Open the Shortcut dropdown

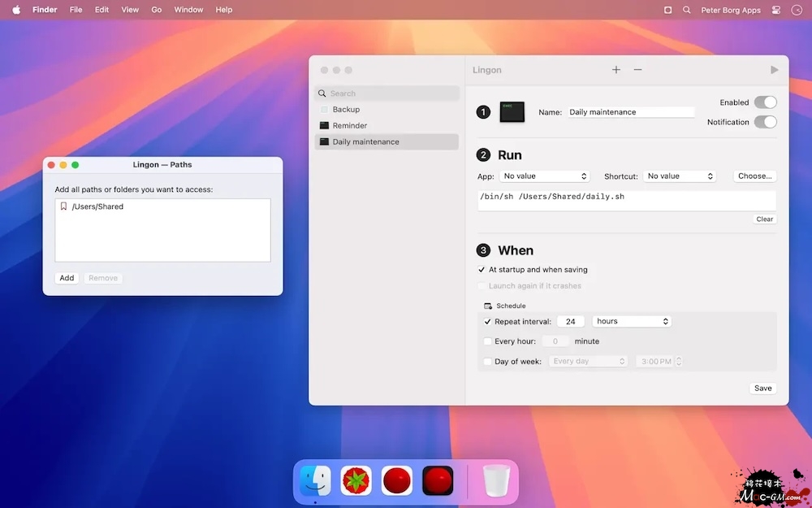coord(680,176)
